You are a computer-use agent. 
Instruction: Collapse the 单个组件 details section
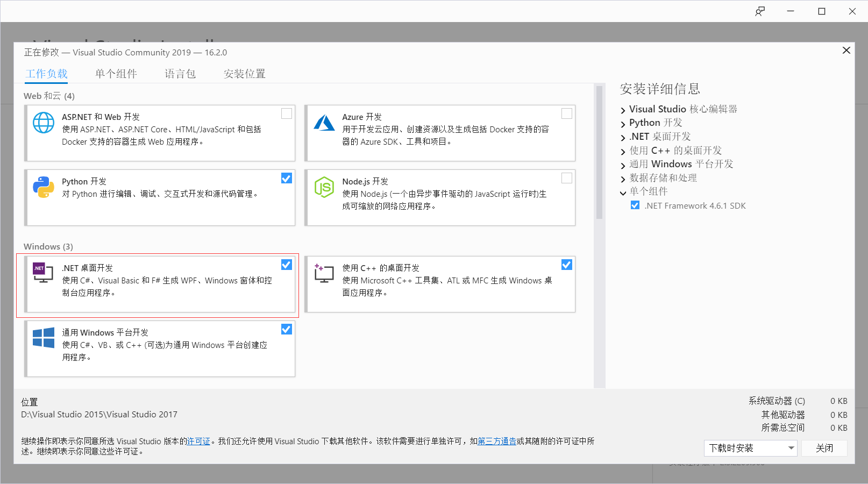click(x=623, y=193)
